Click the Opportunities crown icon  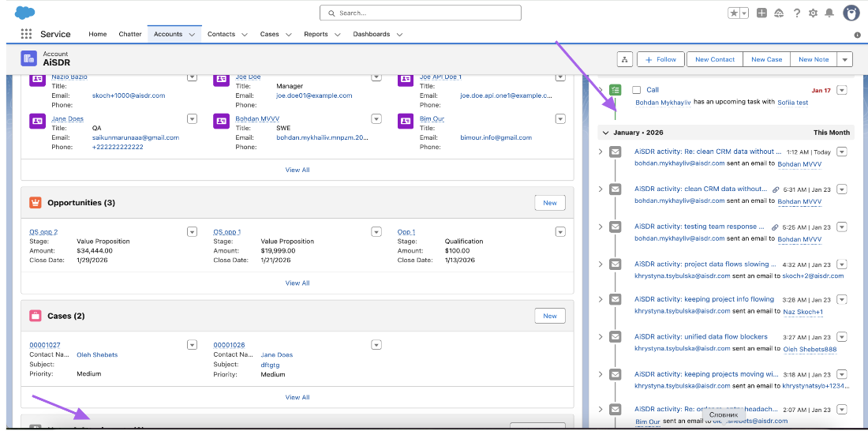click(x=36, y=203)
